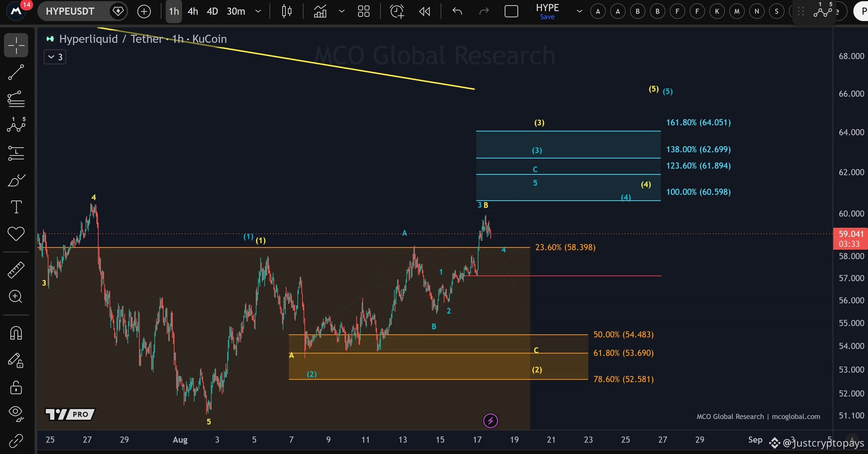
Task: Open the Indicators panel
Action: [x=320, y=11]
